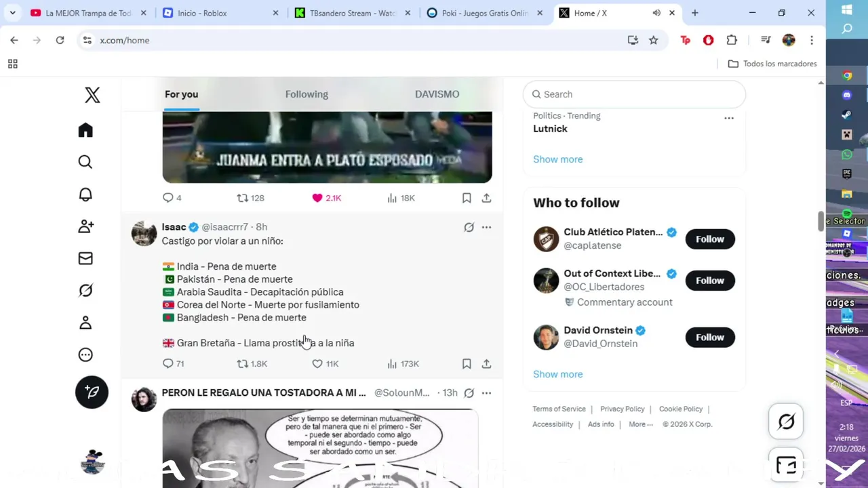868x488 pixels.
Task: Reply to video post with 4 replies
Action: [x=172, y=198]
